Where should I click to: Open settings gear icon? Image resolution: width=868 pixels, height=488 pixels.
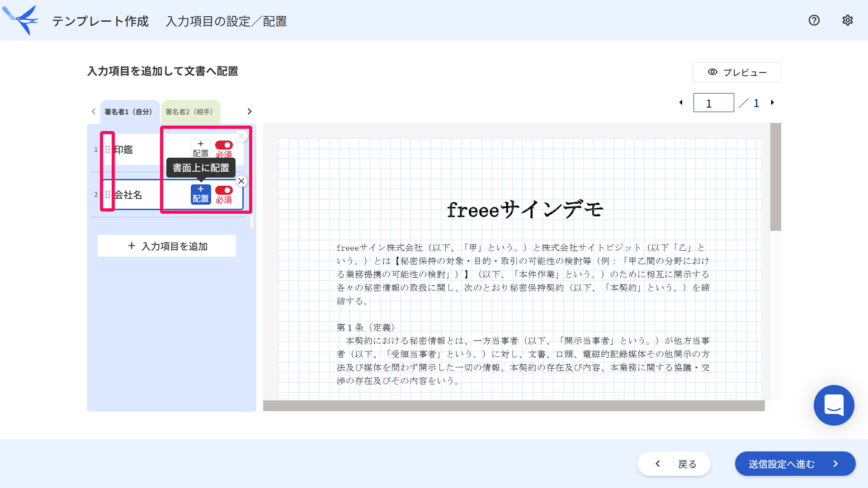848,20
